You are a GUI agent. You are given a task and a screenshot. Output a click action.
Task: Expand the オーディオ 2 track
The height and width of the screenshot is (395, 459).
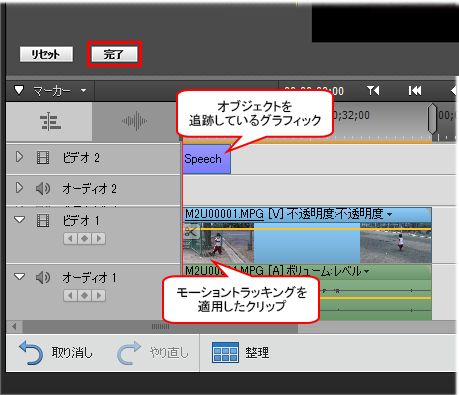click(19, 188)
